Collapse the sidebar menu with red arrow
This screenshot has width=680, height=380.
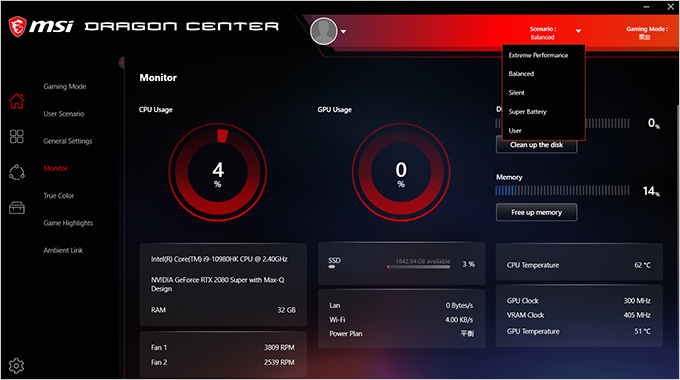(x=122, y=63)
